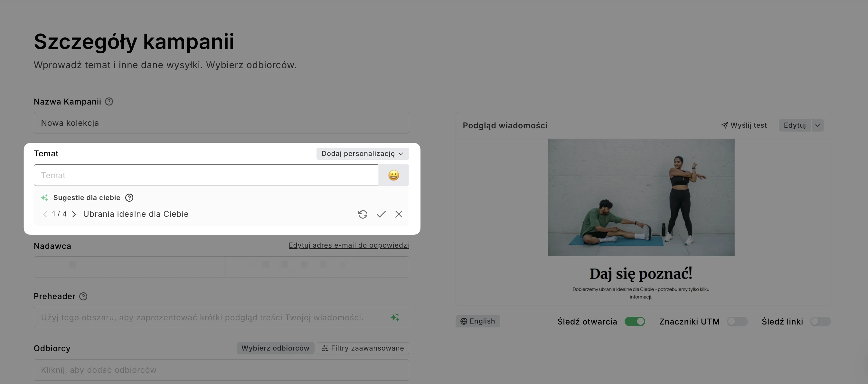Open help for Sugestie dla ciebie
This screenshot has width=868, height=384.
pyautogui.click(x=129, y=197)
